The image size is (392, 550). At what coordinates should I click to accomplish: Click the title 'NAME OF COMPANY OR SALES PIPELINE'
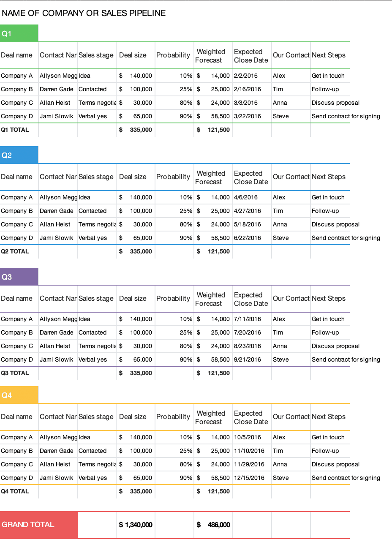tap(84, 13)
